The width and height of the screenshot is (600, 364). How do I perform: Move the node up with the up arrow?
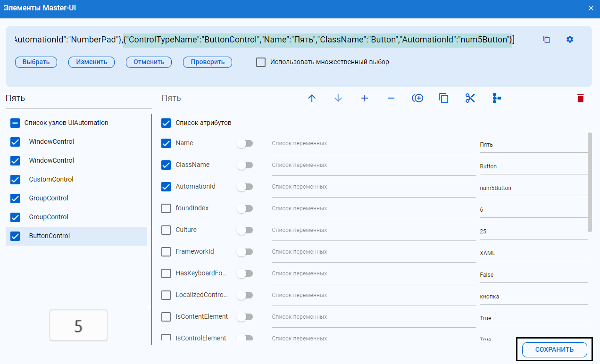312,98
